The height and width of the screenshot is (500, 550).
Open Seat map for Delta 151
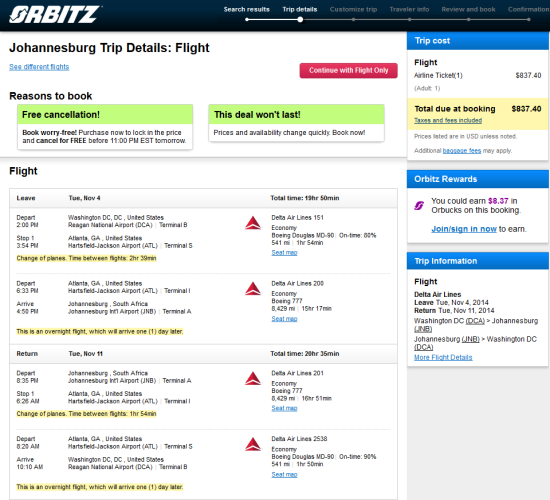coord(284,253)
